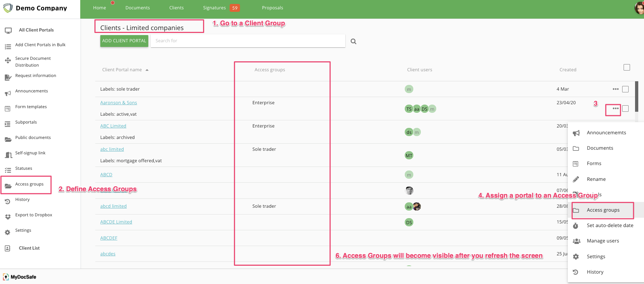Switch to the Signatures tab
The width and height of the screenshot is (644, 284).
[x=215, y=8]
